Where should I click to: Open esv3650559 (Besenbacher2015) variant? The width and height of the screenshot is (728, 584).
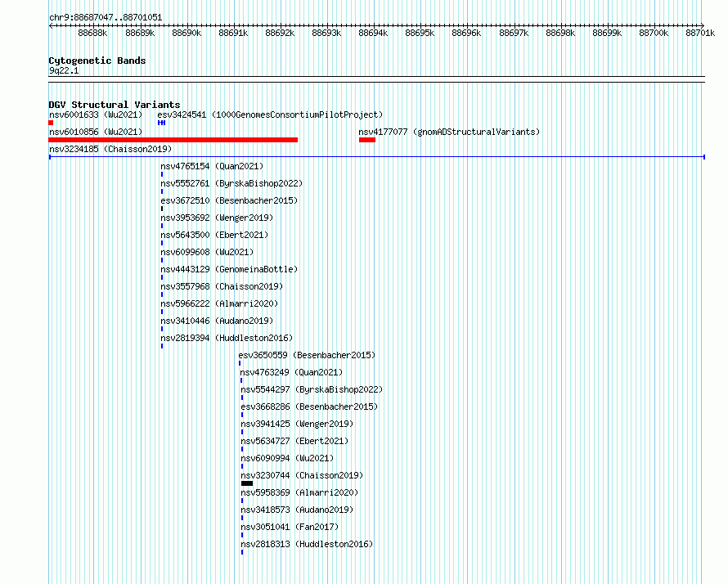[307, 355]
